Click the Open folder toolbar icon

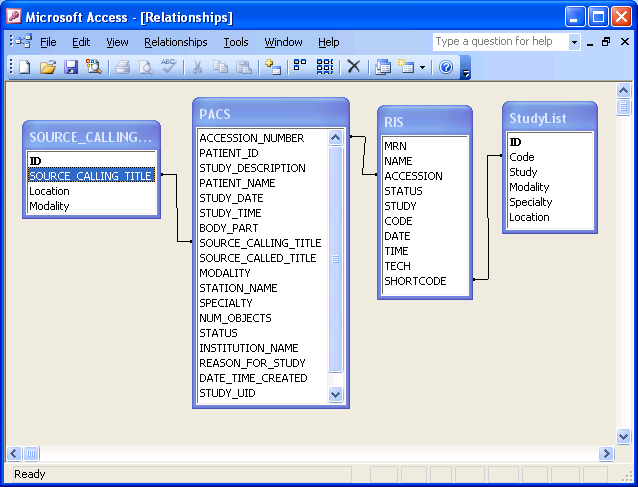click(48, 67)
